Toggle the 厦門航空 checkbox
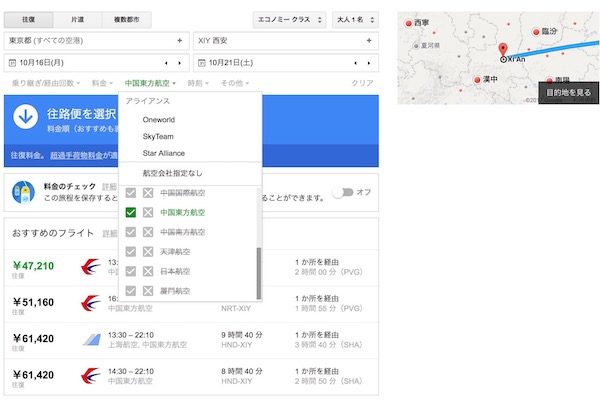Screen dimensions: 600x400 130,291
